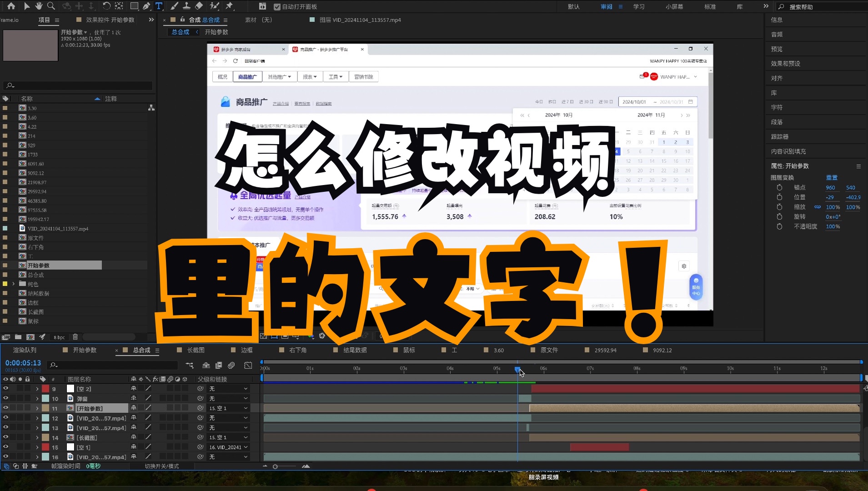Screen dimensions: 868x491
Task: Choose the Eraser tool
Action: (199, 6)
